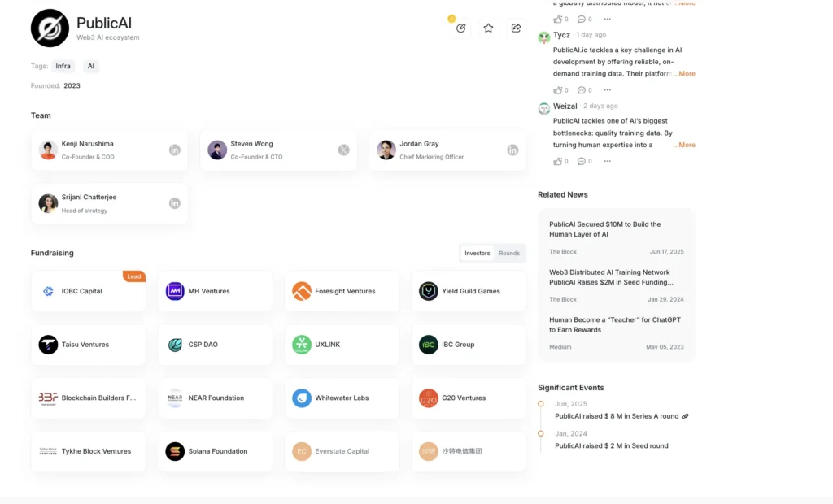Click the MH Ventures logo
The image size is (833, 504).
(x=175, y=291)
